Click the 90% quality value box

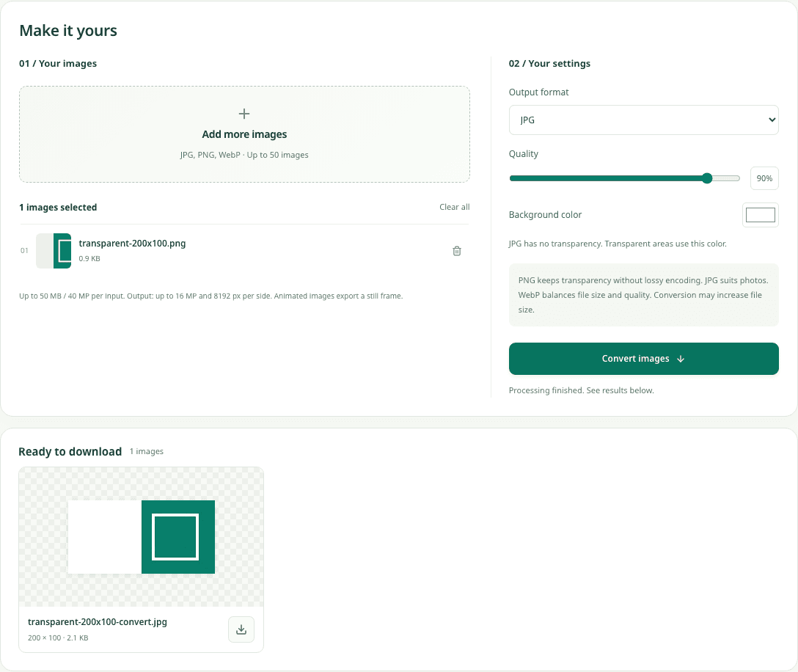pyautogui.click(x=764, y=178)
